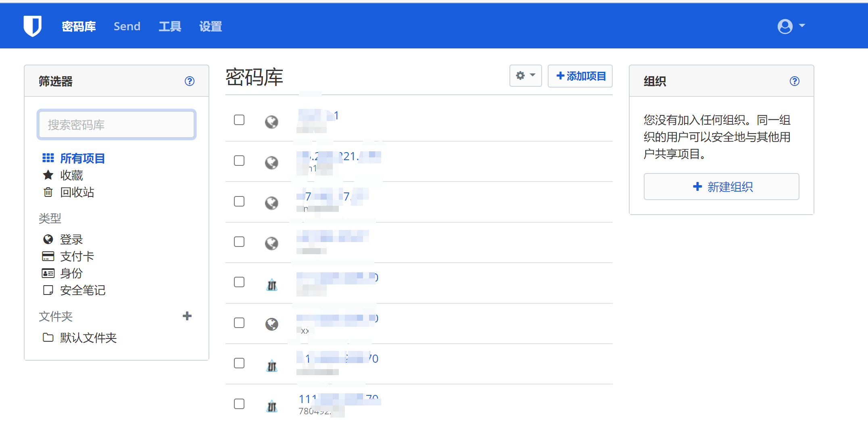Go to 设置 page
The width and height of the screenshot is (868, 424).
pyautogui.click(x=211, y=26)
